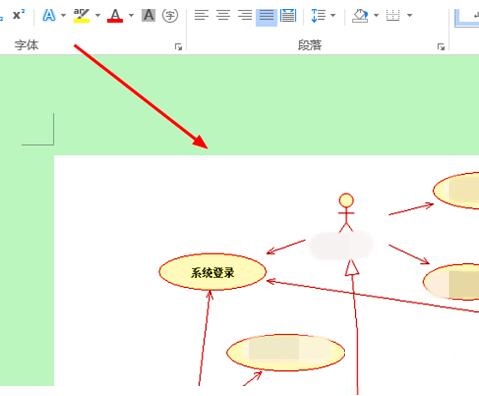The image size is (479, 396).
Task: Apply red font color
Action: (x=115, y=15)
